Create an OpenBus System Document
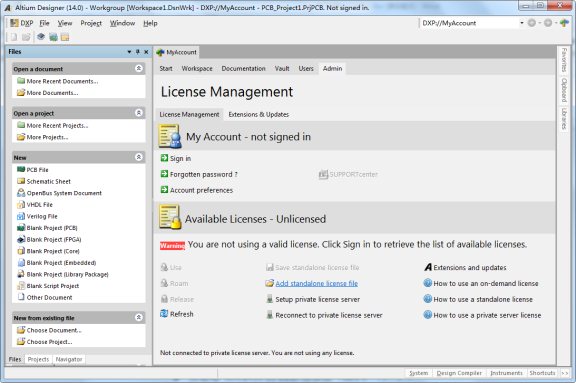Image resolution: width=576 pixels, height=383 pixels. pos(59,193)
